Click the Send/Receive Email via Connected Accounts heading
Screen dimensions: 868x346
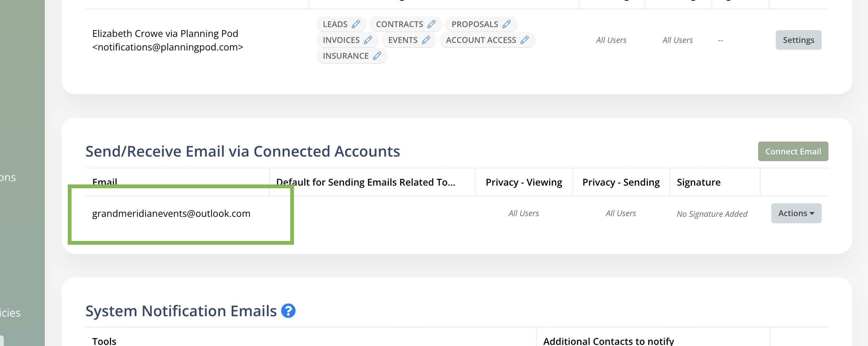coord(242,151)
